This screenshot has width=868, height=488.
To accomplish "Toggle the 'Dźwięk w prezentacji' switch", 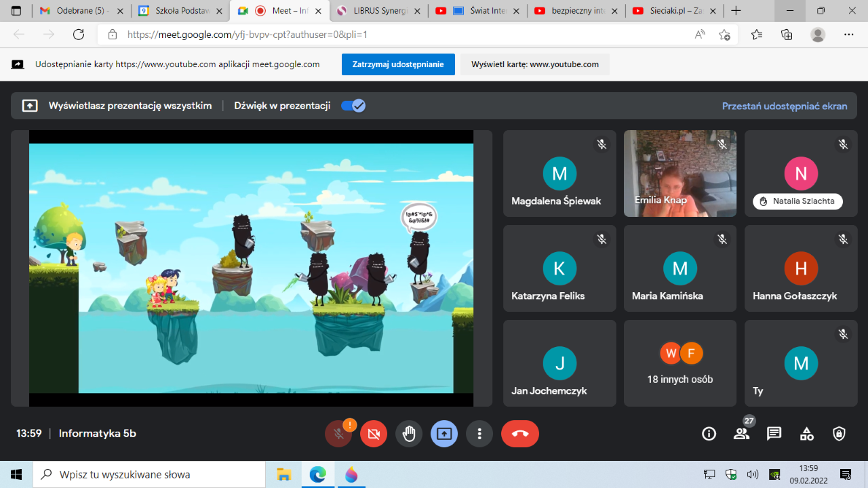I will (353, 106).
